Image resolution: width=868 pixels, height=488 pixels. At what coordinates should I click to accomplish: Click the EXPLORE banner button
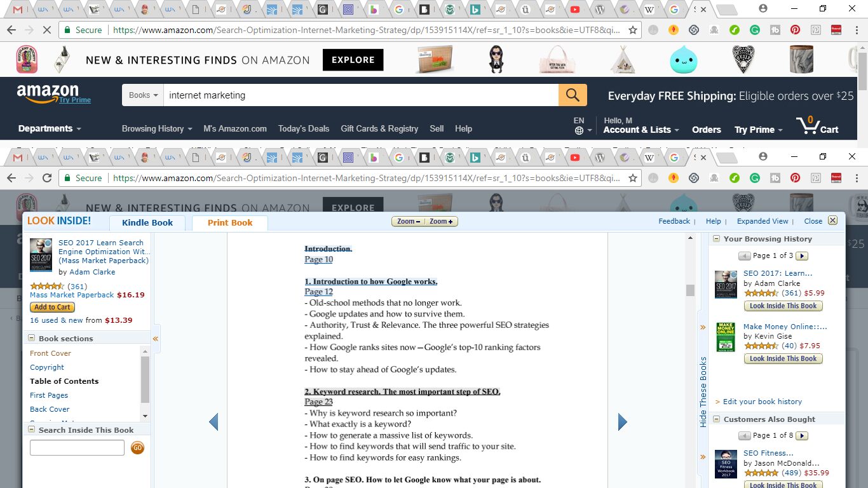353,60
